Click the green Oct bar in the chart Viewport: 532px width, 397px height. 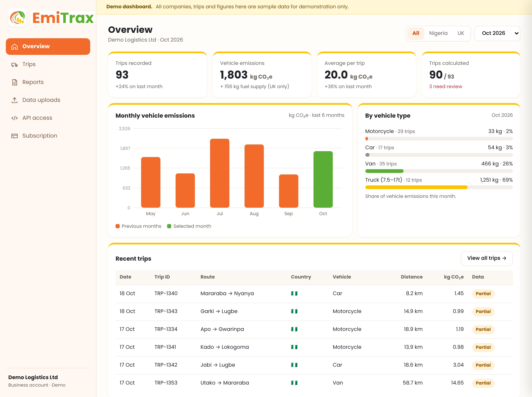point(323,179)
